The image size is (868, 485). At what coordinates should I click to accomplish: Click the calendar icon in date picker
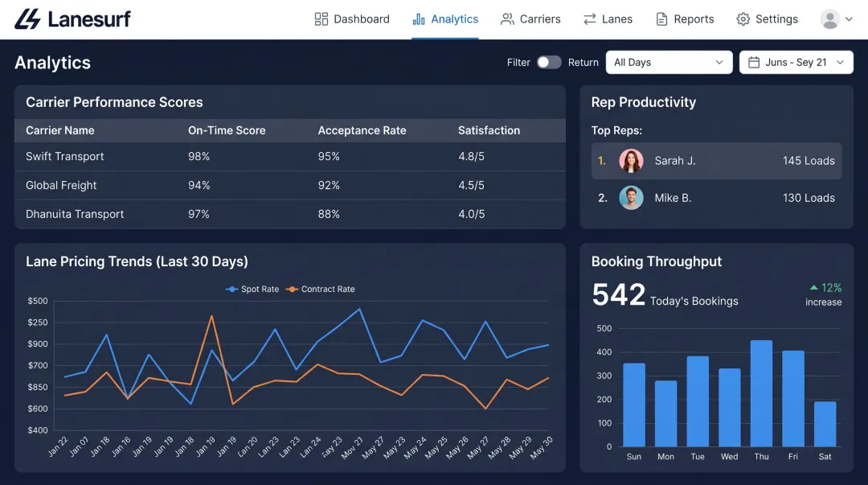coord(753,63)
